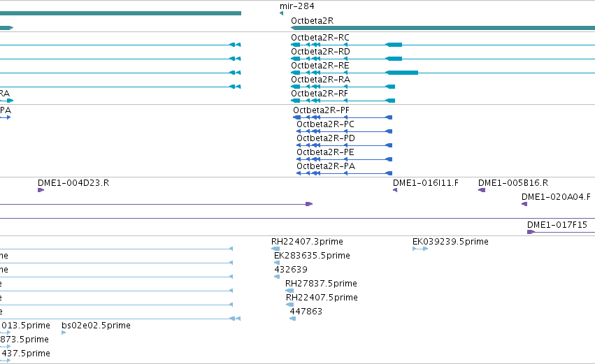The height and width of the screenshot is (364, 595).
Task: Select the 447863 feature label
Action: [x=306, y=312]
